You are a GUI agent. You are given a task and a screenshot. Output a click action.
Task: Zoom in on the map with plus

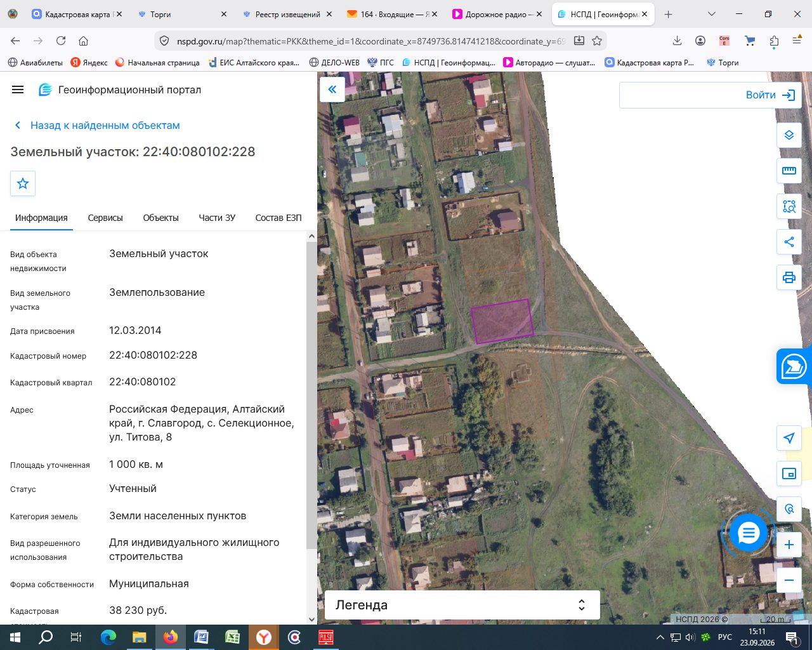[789, 545]
